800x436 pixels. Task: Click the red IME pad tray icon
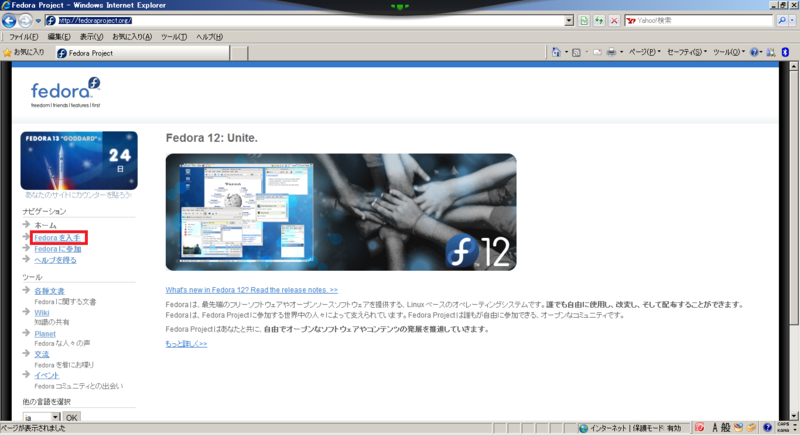pyautogui.click(x=699, y=427)
